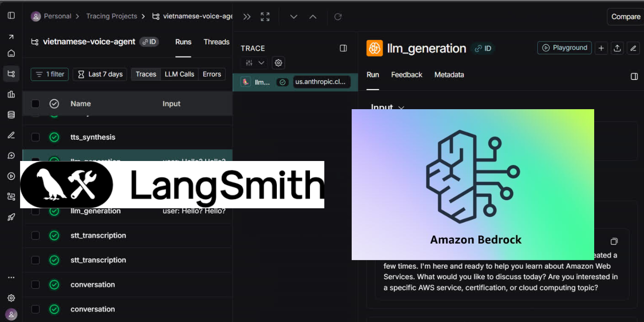
Task: Open the Last 7 days time range
Action: coord(100,74)
